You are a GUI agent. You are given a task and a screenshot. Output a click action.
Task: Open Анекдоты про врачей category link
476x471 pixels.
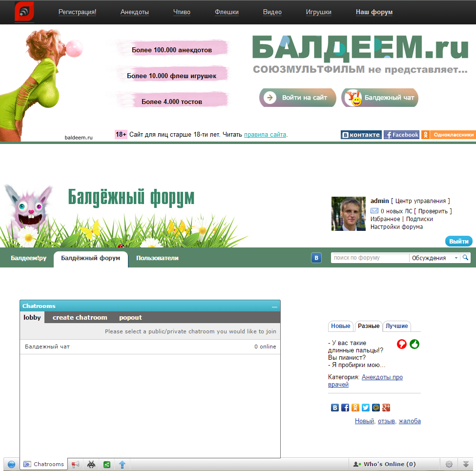365,381
